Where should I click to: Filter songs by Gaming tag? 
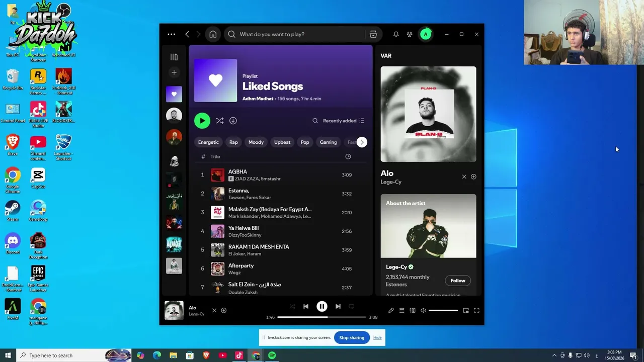[x=328, y=142]
